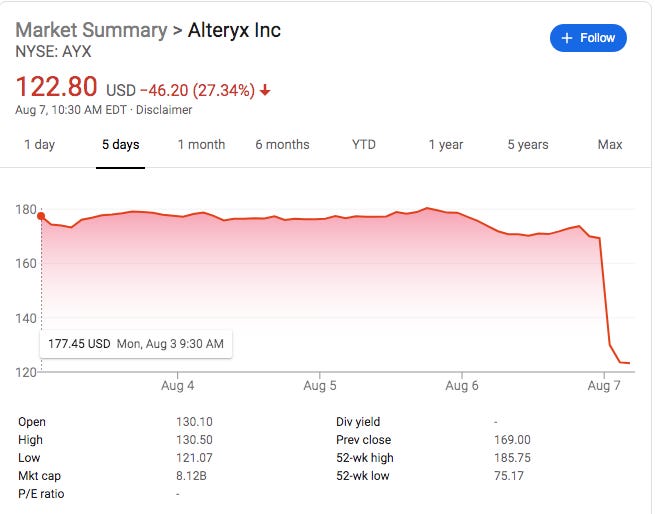Follow Alteryx Inc stock
Image resolution: width=655 pixels, height=514 pixels.
tap(588, 38)
